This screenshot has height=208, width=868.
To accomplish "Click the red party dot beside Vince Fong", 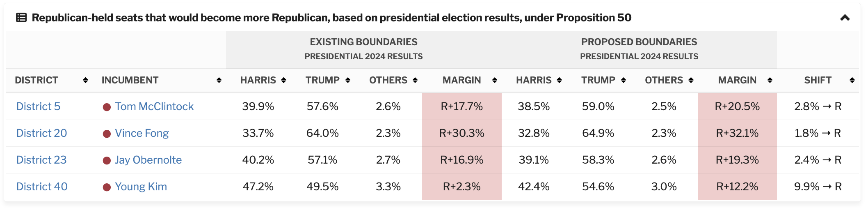I will coord(107,134).
